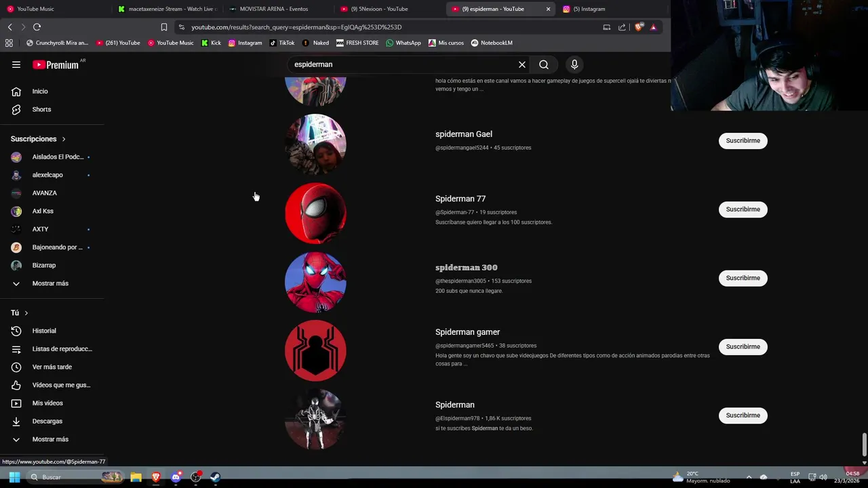The width and height of the screenshot is (868, 488).
Task: Open Steam from the taskbar
Action: [x=216, y=477]
